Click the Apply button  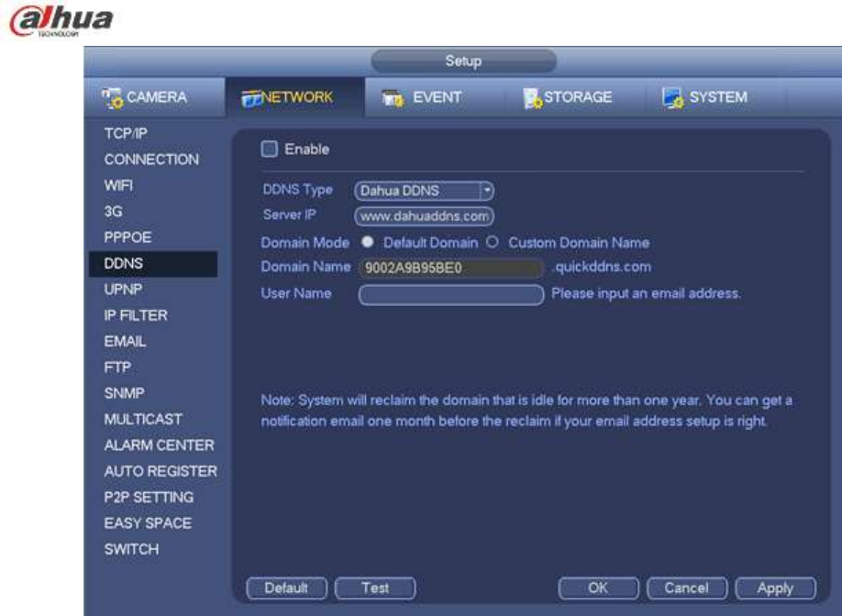click(x=775, y=588)
